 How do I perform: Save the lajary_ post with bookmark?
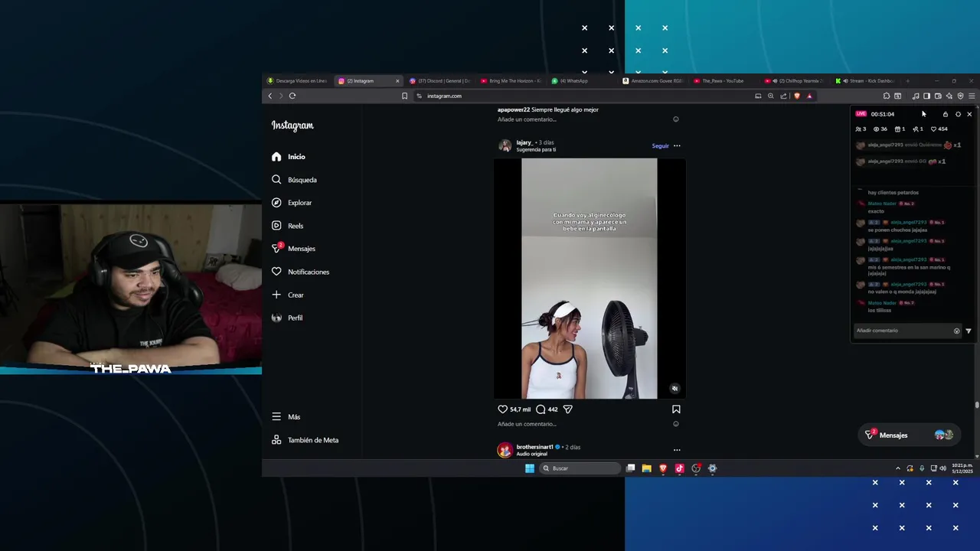676,409
